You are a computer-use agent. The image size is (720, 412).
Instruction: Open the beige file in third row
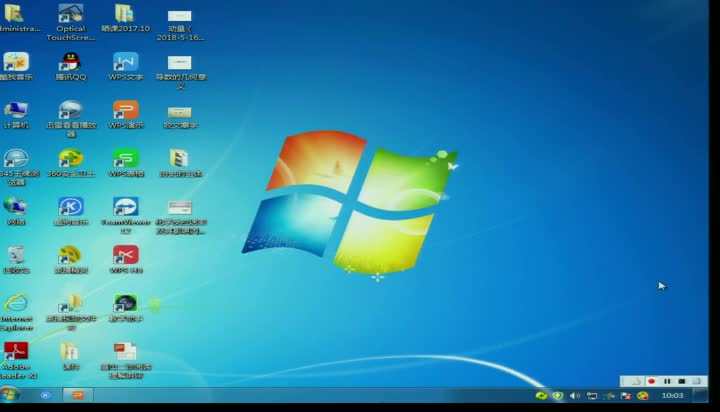pyautogui.click(x=180, y=117)
